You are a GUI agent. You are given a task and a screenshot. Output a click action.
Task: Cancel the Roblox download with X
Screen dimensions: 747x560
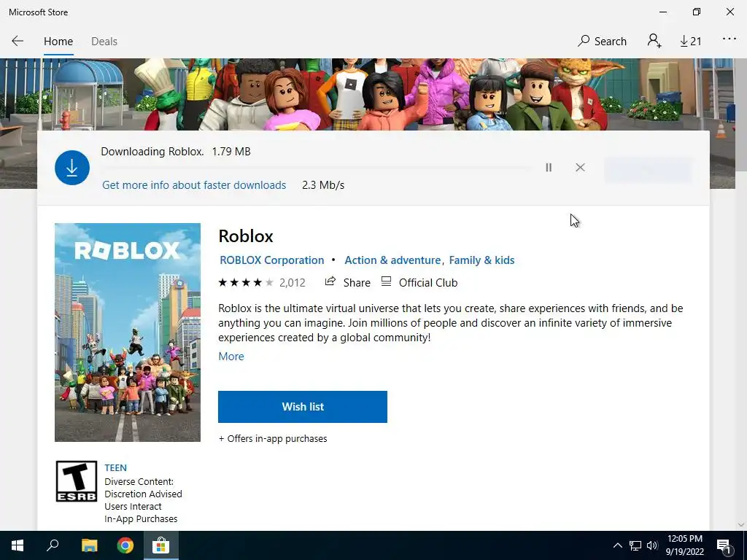point(580,167)
